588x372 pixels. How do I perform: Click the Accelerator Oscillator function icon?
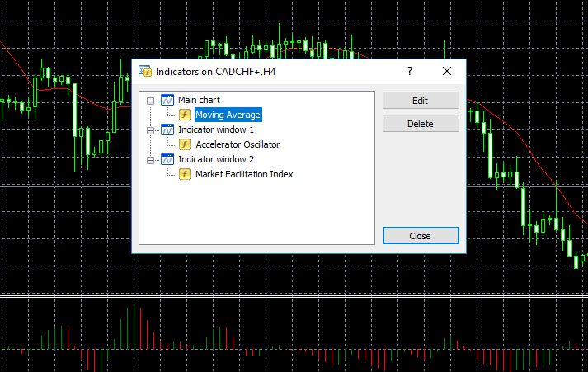click(x=185, y=144)
